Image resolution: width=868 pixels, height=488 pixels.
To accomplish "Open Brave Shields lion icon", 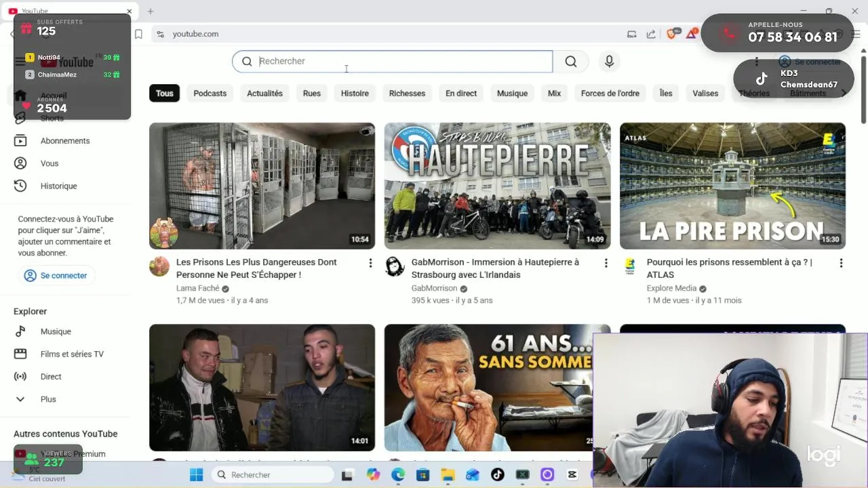I will pos(671,34).
